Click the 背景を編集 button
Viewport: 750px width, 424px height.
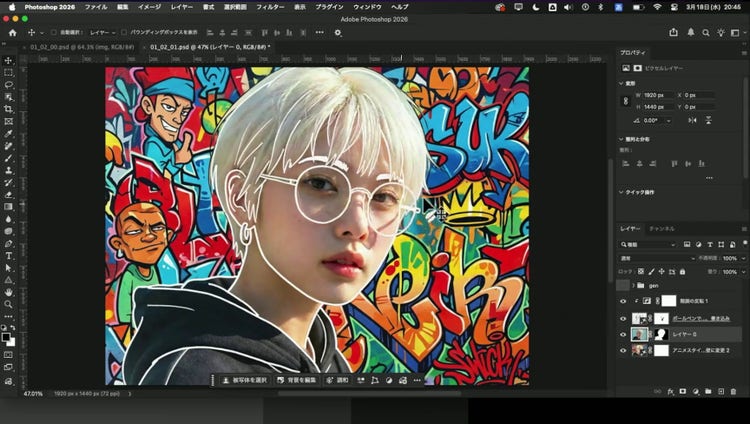coord(295,380)
